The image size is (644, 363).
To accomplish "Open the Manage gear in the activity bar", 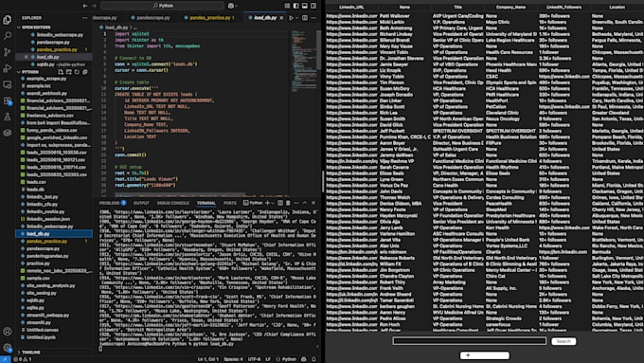I will (8, 348).
